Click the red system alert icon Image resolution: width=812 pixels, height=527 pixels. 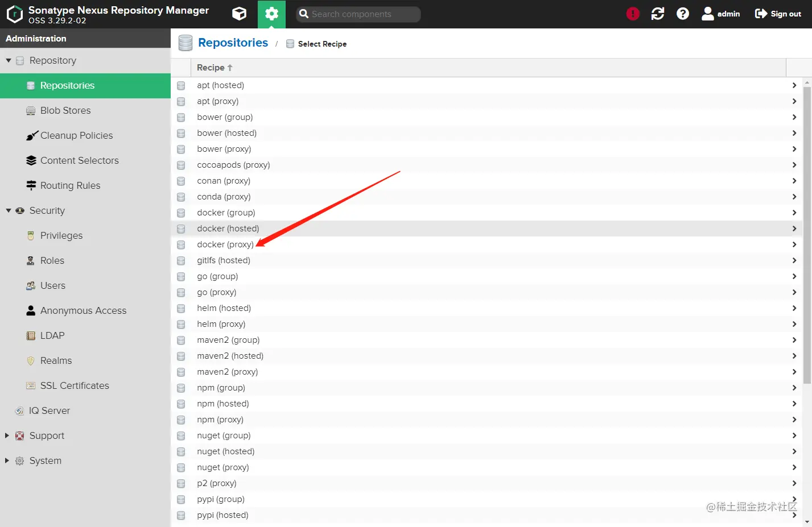tap(633, 14)
